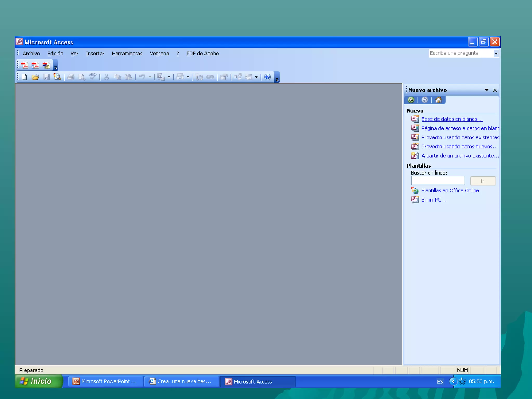Click the task pane Back arrow
The image size is (532, 399).
(x=411, y=100)
